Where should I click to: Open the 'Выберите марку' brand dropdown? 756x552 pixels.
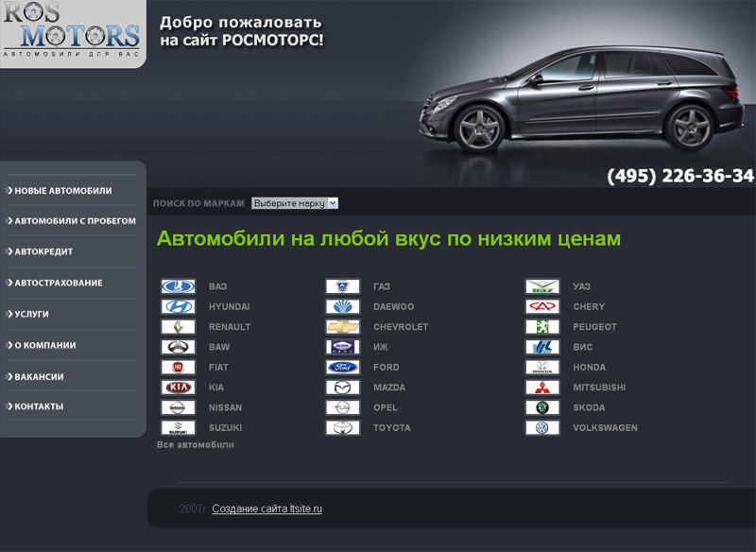[x=295, y=203]
